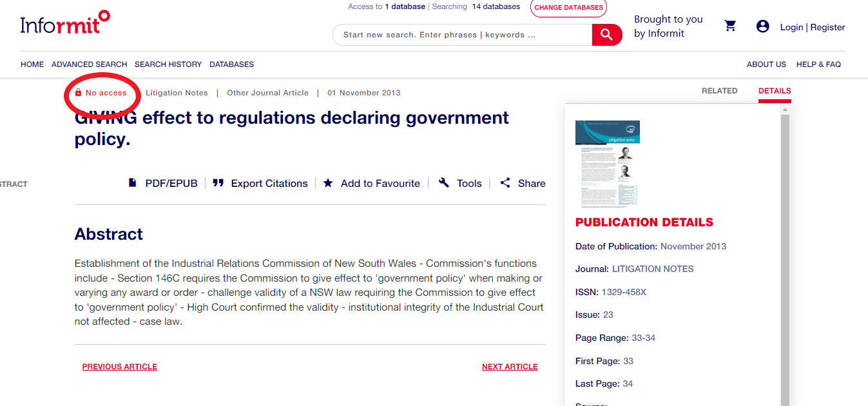Open the shopping cart icon

click(730, 26)
